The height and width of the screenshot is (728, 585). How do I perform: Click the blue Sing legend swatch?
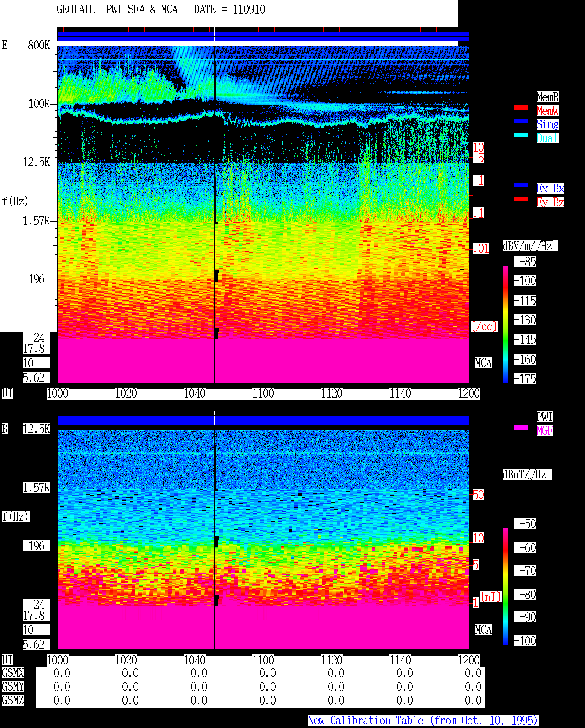coord(521,121)
